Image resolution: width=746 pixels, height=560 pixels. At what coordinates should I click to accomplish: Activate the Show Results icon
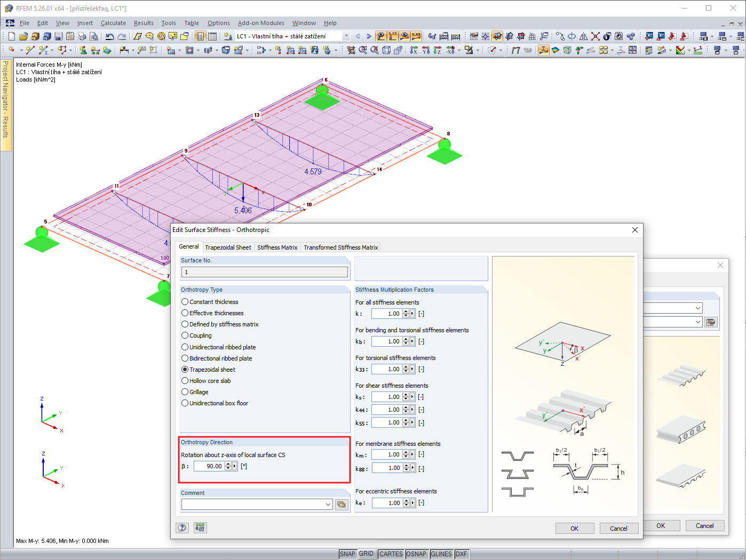(x=544, y=50)
